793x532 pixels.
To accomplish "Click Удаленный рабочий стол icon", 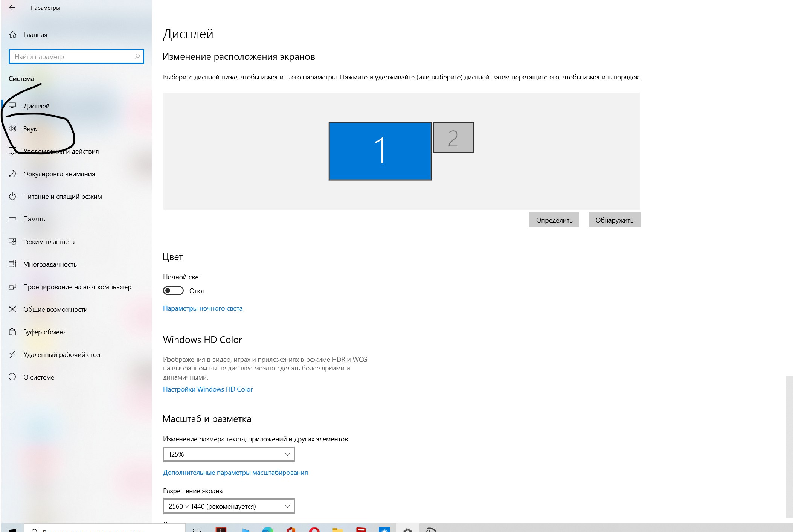I will pyautogui.click(x=12, y=354).
